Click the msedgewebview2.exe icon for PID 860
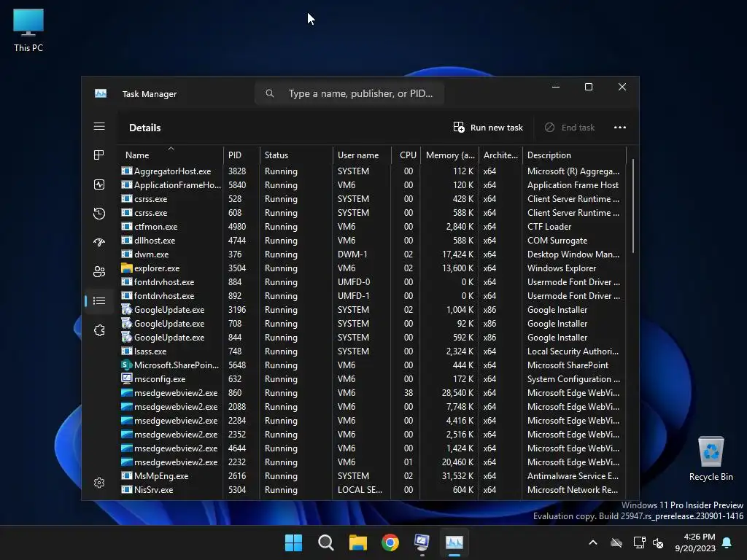This screenshot has width=747, height=560. (x=126, y=393)
